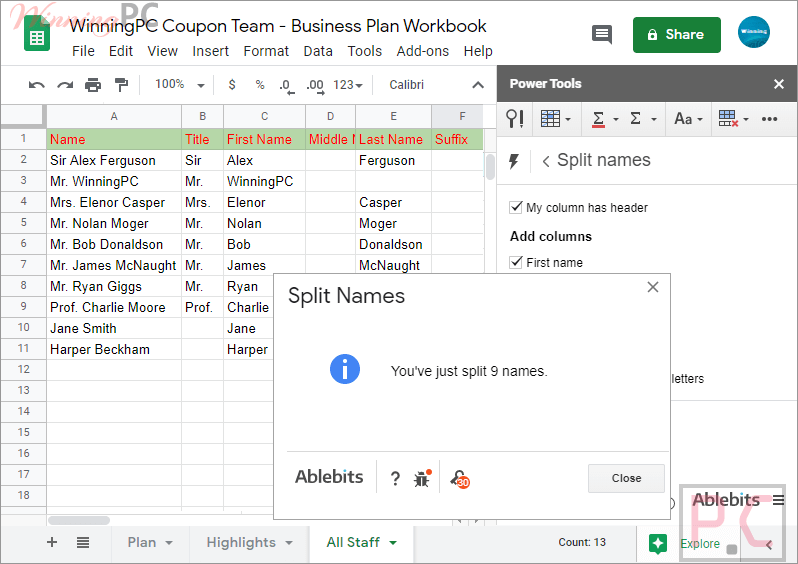Format as percent
798x564 pixels.
tap(260, 84)
